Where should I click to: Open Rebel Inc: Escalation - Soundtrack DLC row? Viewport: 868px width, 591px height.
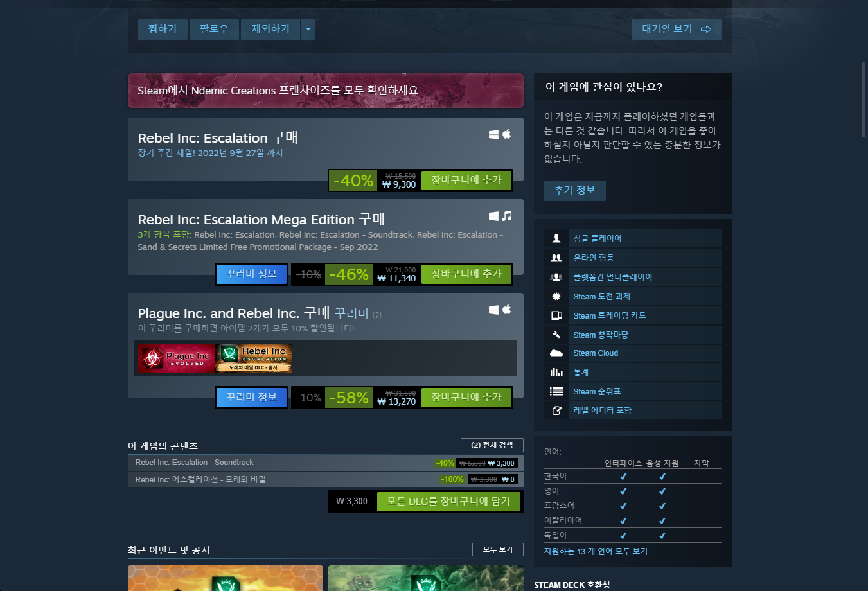tap(326, 463)
